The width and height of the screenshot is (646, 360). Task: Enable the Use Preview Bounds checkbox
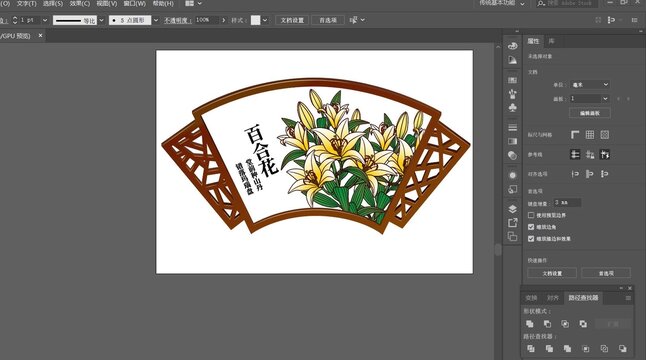[x=531, y=215]
